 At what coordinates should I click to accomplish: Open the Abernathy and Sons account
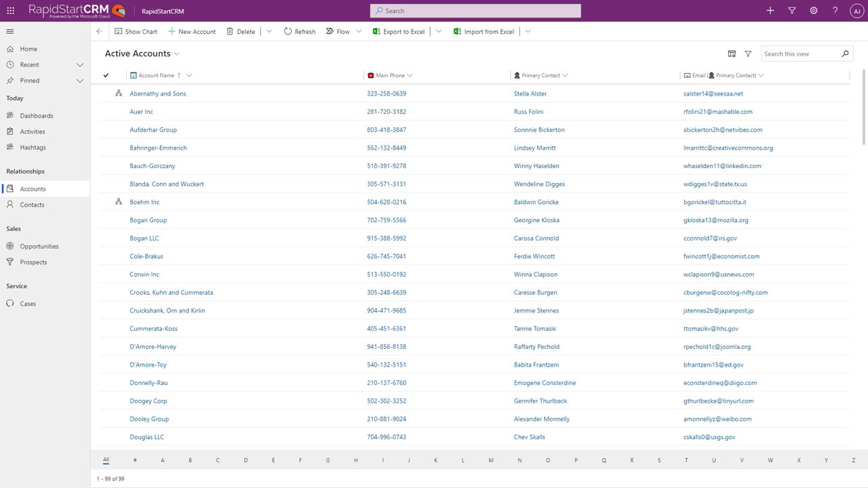157,93
